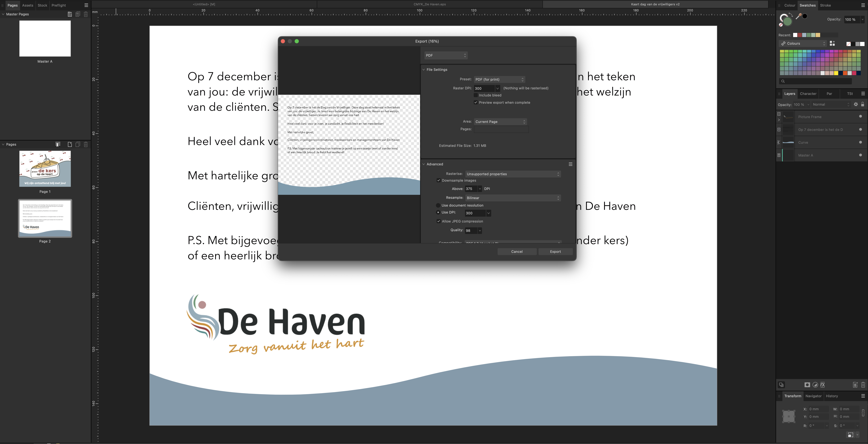The image size is (868, 444).
Task: Uncheck Preview export when complete
Action: 476,103
